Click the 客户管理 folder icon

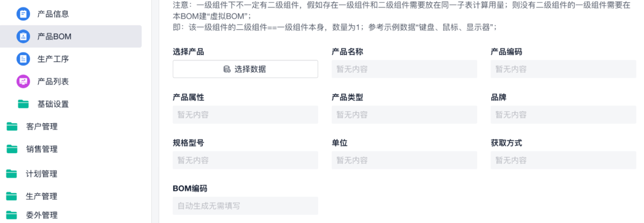[12, 127]
